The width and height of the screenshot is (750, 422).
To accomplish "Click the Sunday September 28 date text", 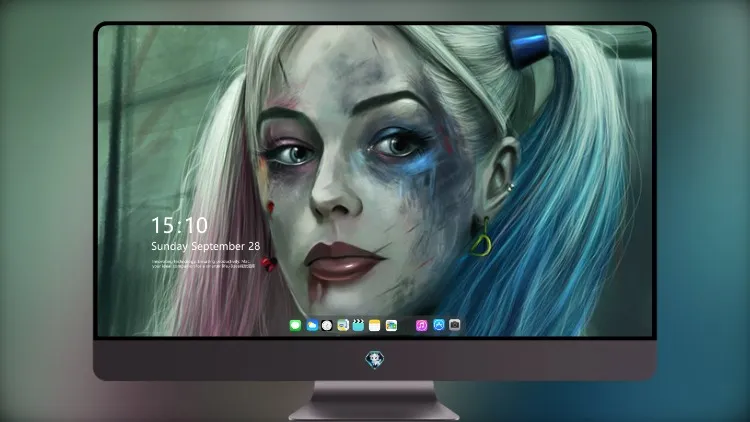I will pyautogui.click(x=206, y=246).
